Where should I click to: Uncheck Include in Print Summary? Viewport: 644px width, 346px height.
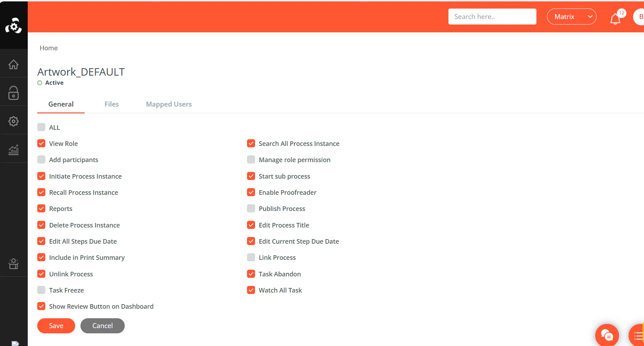pos(41,257)
